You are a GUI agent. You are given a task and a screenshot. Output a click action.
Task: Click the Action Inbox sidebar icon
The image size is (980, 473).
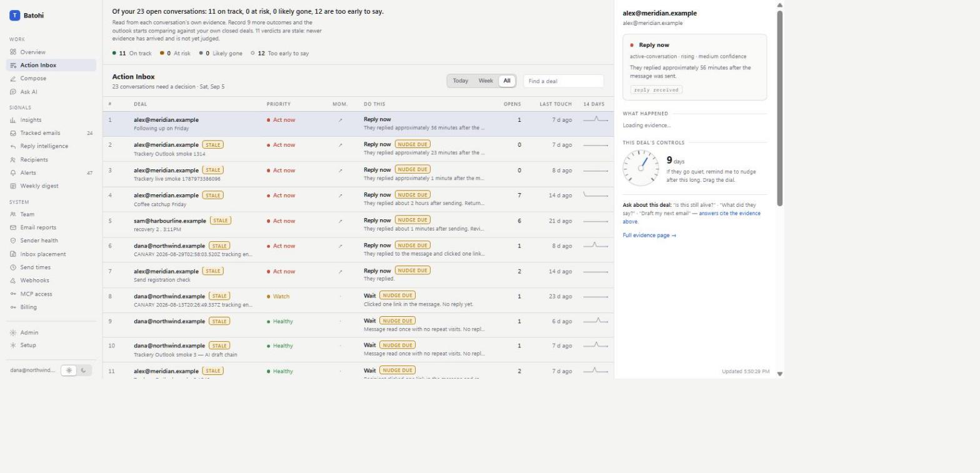[13, 66]
